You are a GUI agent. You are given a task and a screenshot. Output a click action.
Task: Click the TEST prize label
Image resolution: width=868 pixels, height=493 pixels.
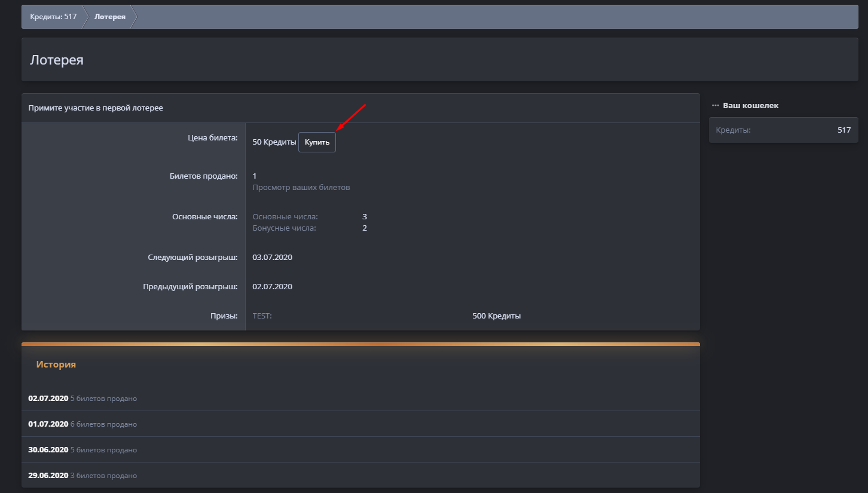(262, 316)
